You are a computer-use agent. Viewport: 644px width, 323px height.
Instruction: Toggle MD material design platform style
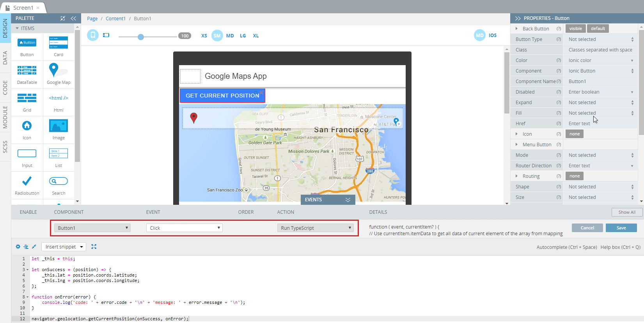pos(480,35)
